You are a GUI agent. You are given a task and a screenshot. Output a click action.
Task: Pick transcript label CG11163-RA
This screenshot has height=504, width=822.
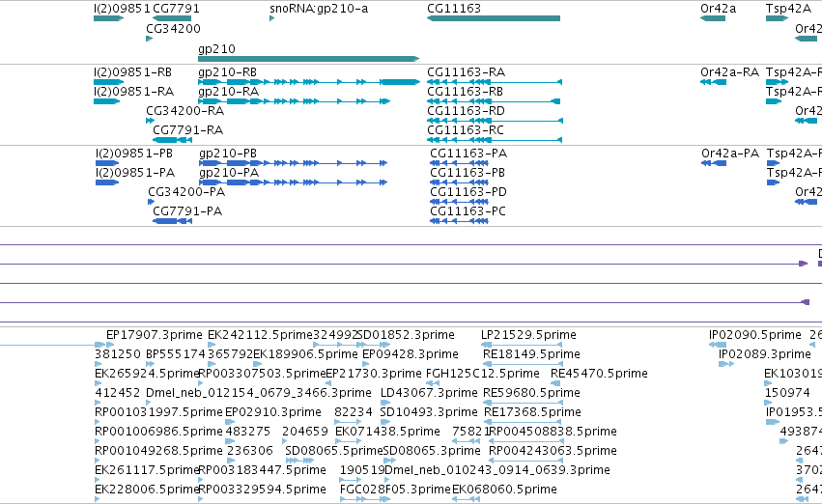pyautogui.click(x=466, y=72)
